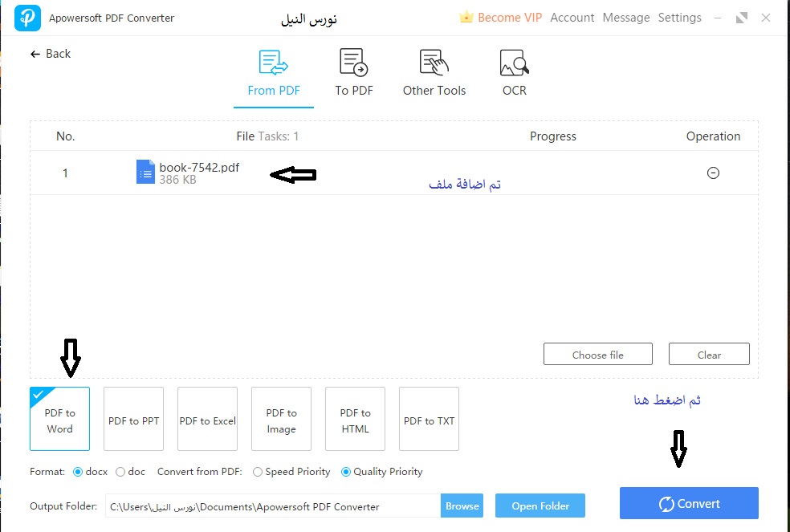Open the Account menu

point(572,18)
